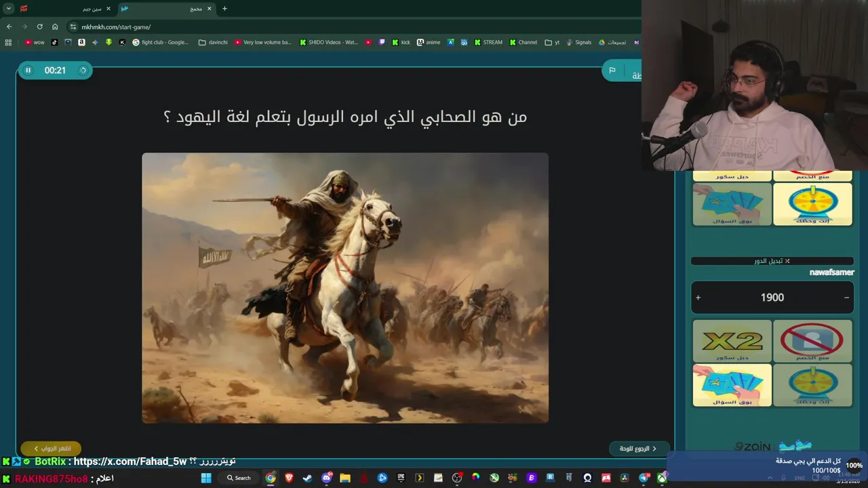The image size is (868, 488).
Task: Open the browser home page
Action: [x=55, y=26]
